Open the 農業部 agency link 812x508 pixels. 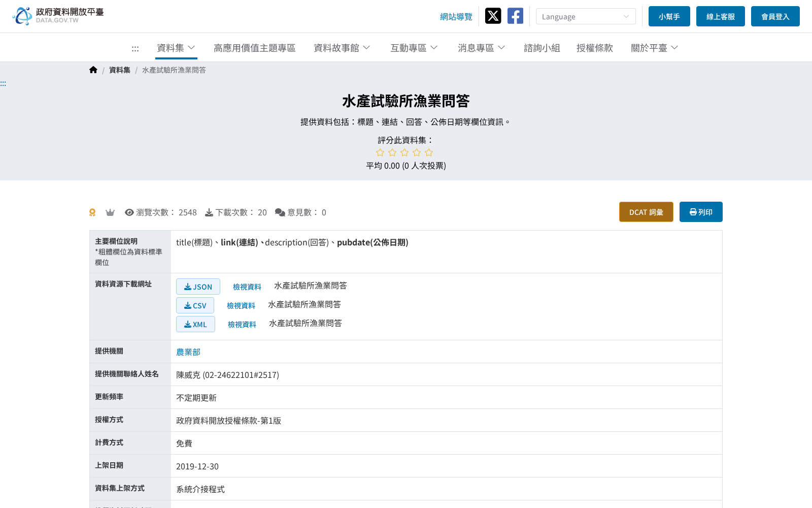tap(188, 352)
